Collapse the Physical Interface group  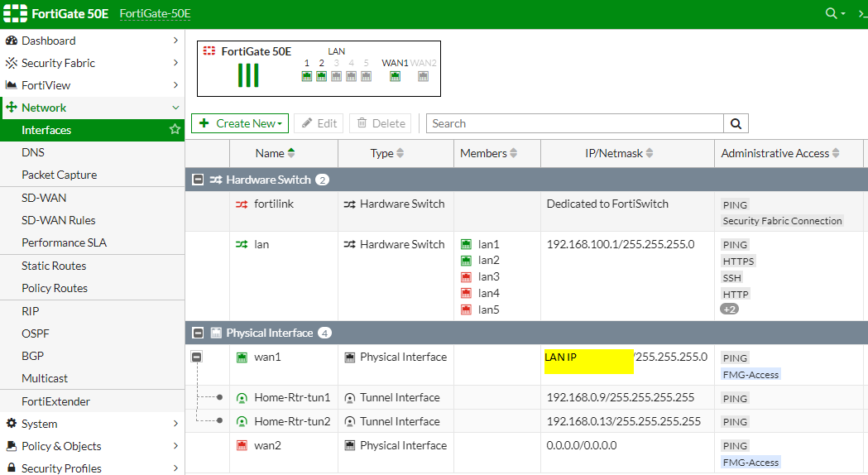pos(198,333)
